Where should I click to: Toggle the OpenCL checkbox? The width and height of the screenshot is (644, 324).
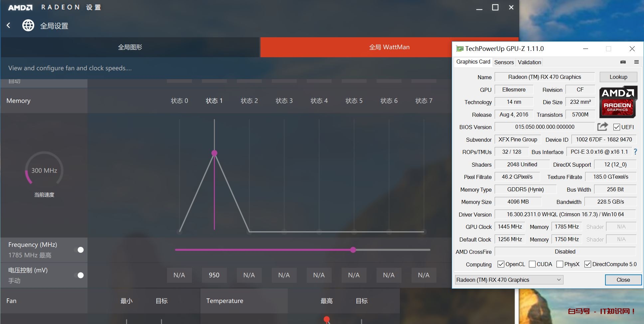(501, 264)
